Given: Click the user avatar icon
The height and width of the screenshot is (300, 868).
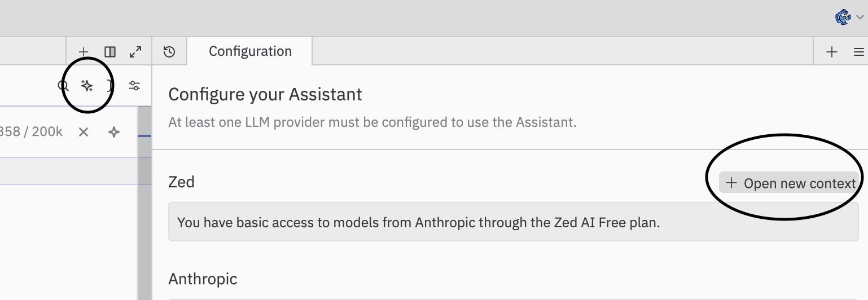Looking at the screenshot, I should 843,17.
